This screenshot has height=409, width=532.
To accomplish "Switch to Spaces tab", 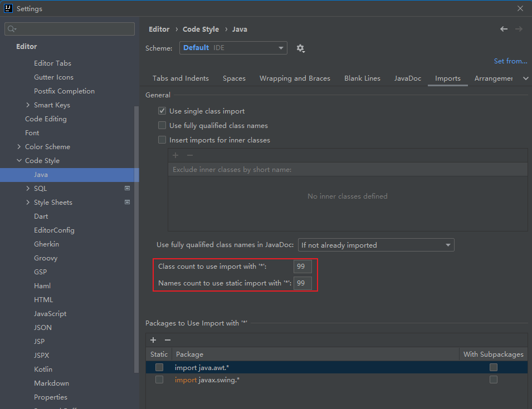I will pos(234,78).
